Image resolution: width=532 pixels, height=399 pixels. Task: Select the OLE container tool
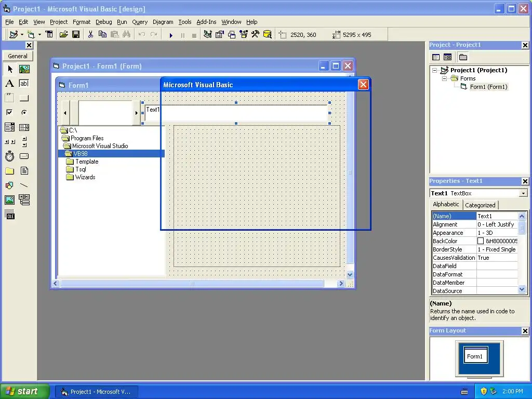(x=10, y=215)
